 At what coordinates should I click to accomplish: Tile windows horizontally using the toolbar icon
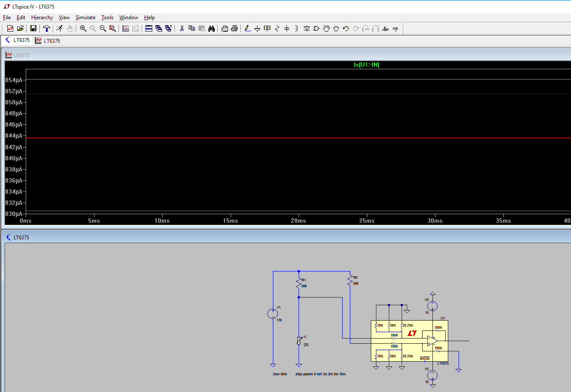pos(149,29)
